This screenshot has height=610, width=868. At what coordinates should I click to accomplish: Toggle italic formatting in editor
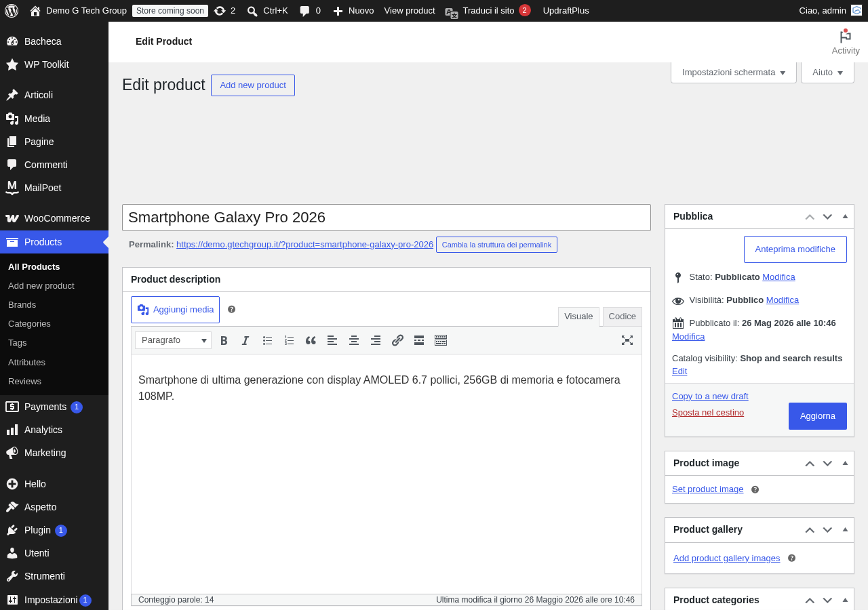(x=245, y=340)
